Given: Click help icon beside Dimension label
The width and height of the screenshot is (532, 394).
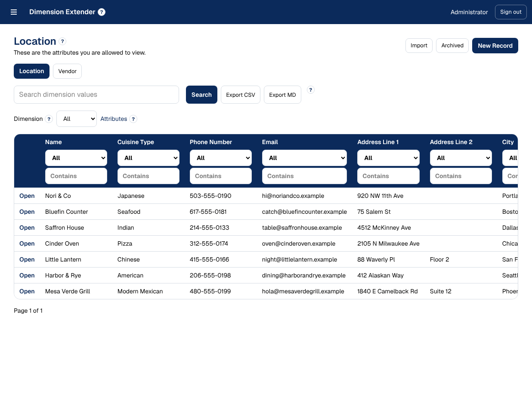Looking at the screenshot, I should (x=49, y=119).
